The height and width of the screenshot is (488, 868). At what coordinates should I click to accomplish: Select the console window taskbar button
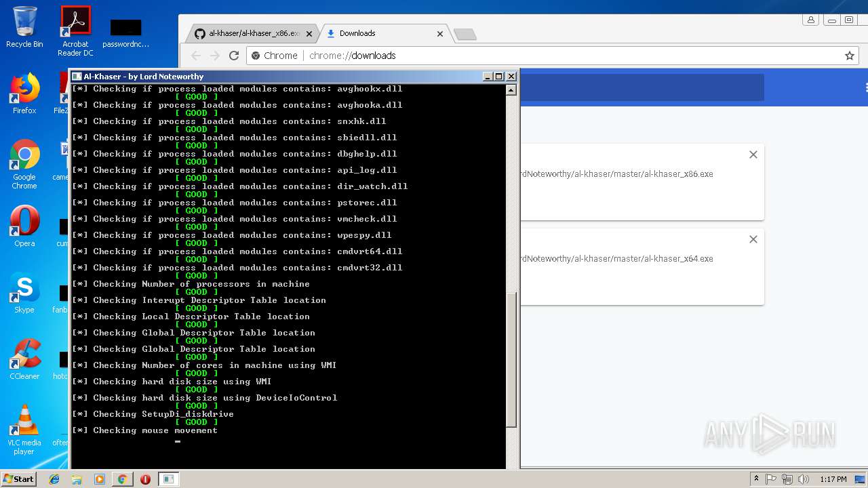click(168, 479)
